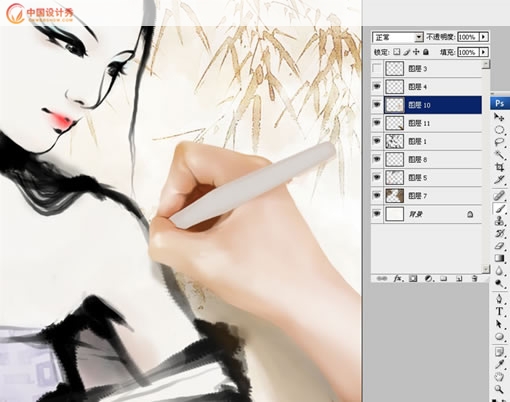Select the History Brush tool
510x402 pixels.
[x=499, y=233]
